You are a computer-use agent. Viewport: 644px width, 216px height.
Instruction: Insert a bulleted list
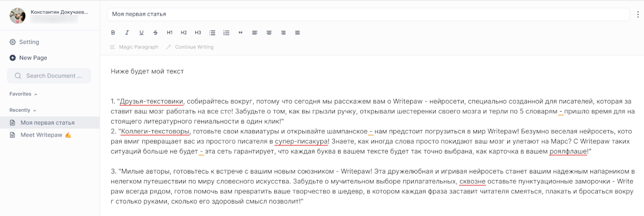(x=212, y=33)
